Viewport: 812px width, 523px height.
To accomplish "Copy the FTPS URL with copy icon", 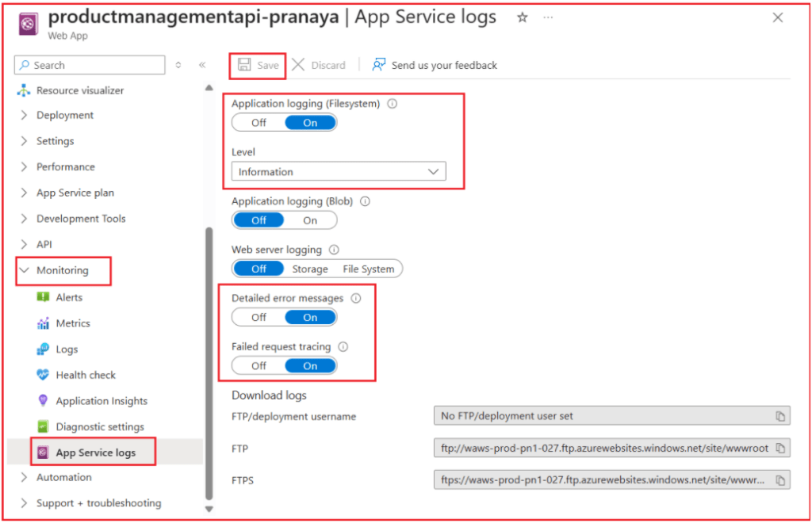I will tap(780, 480).
